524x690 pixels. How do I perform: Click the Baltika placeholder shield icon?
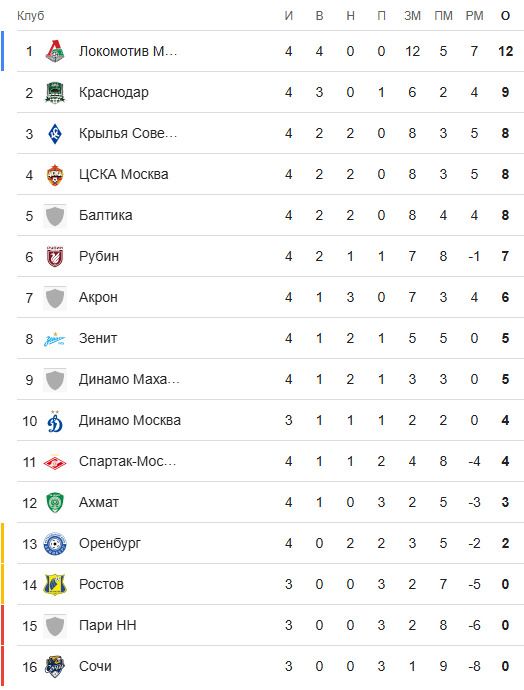click(x=55, y=216)
